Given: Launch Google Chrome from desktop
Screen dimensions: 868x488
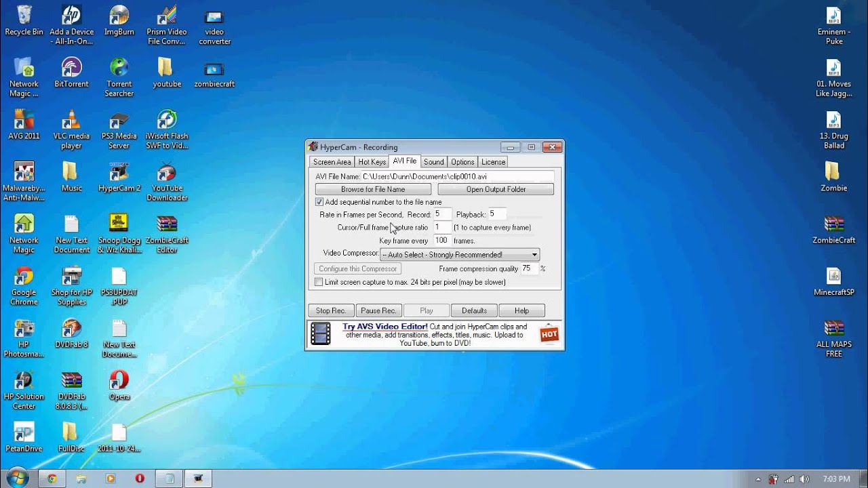Looking at the screenshot, I should pyautogui.click(x=24, y=286).
